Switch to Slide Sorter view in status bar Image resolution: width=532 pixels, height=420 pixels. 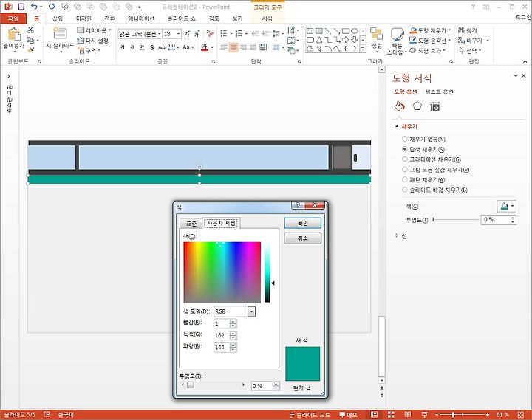coord(391,414)
